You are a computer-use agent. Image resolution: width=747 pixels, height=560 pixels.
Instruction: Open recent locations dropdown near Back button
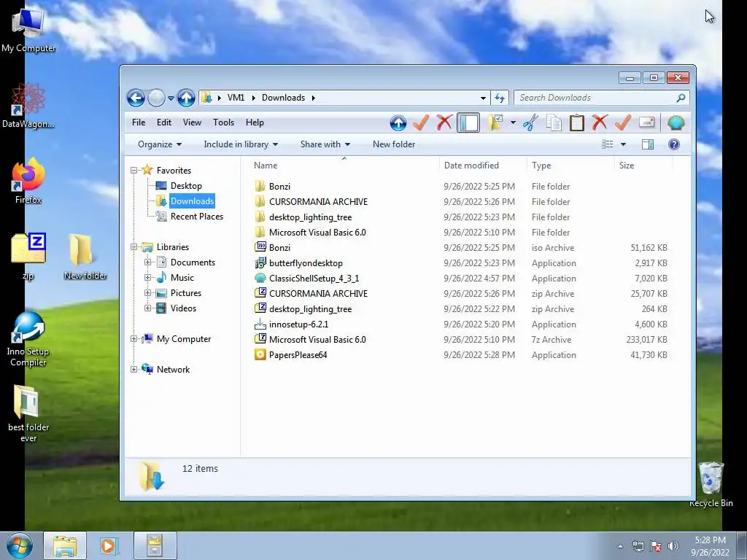(171, 98)
